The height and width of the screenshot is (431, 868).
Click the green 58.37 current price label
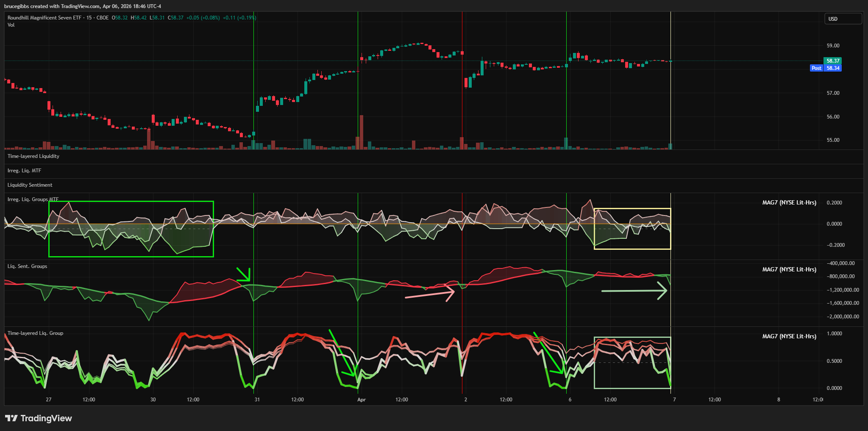(x=832, y=61)
